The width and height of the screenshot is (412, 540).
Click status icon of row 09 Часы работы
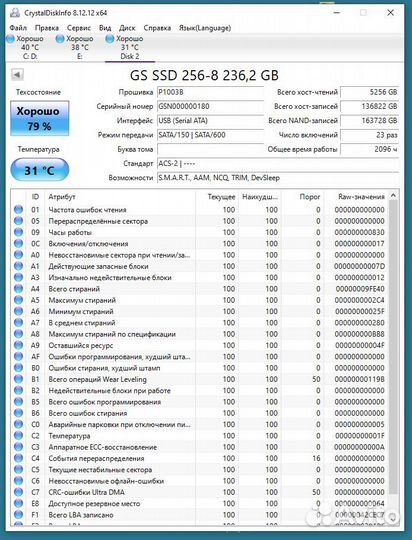(x=18, y=232)
